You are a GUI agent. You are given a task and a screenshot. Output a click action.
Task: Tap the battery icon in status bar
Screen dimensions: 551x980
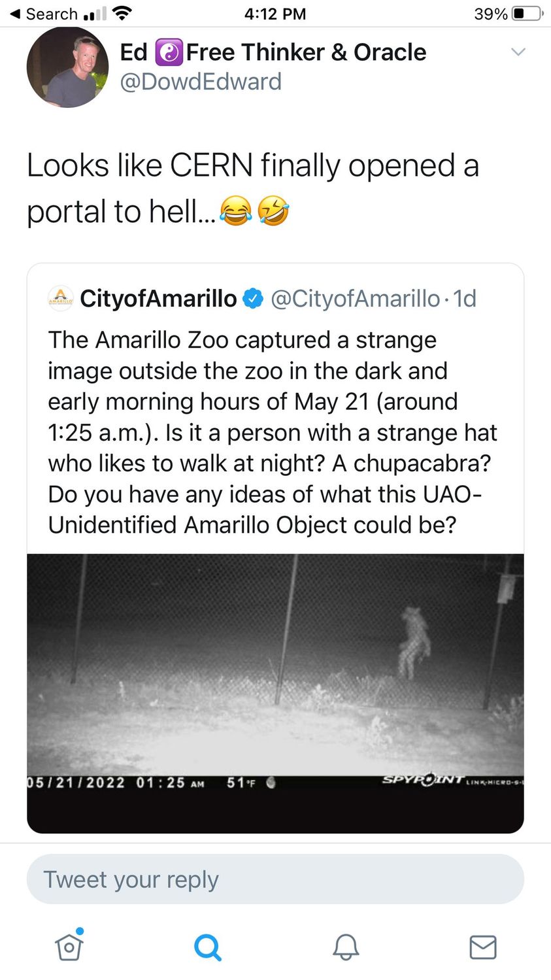(527, 14)
